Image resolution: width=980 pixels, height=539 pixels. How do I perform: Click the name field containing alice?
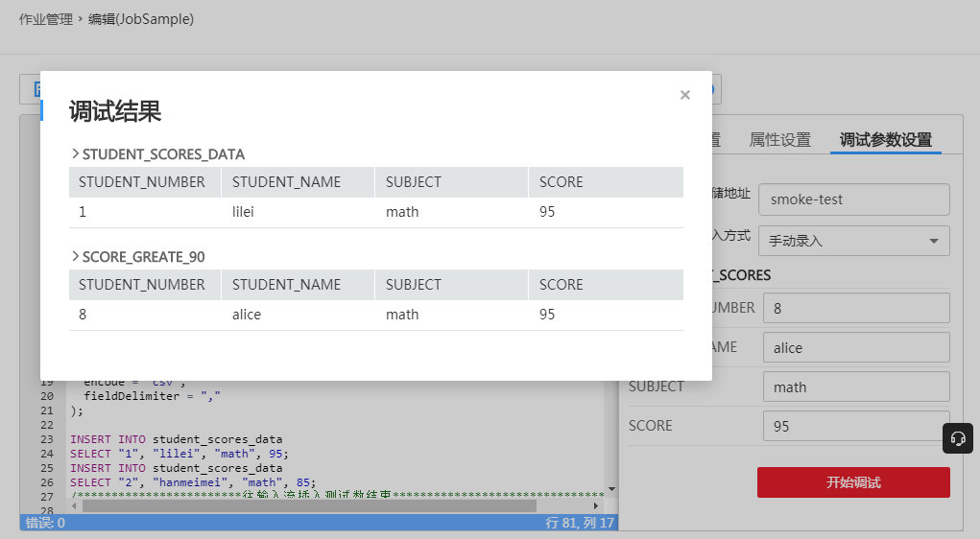click(856, 347)
